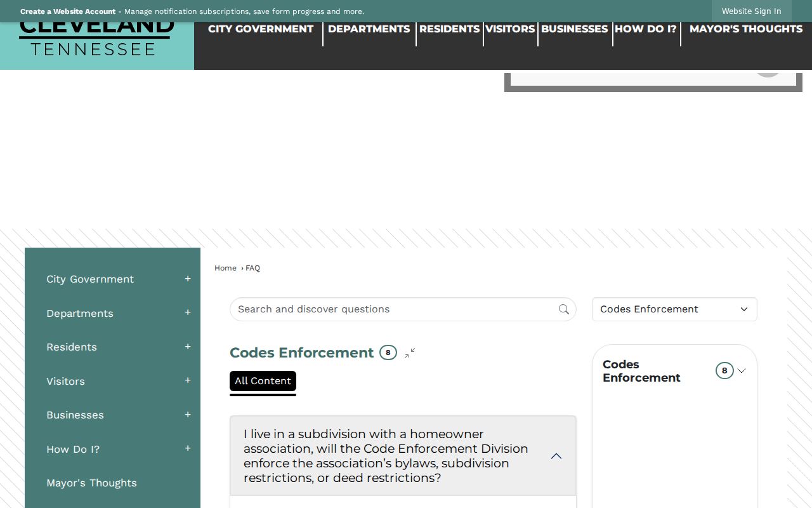Image resolution: width=812 pixels, height=508 pixels.
Task: Collapse the homeowner association question chevron
Action: click(x=556, y=456)
